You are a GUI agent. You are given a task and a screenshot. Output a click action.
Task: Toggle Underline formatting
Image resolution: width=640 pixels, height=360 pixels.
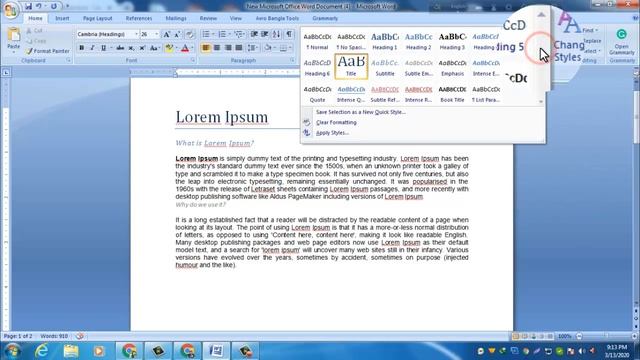(103, 48)
